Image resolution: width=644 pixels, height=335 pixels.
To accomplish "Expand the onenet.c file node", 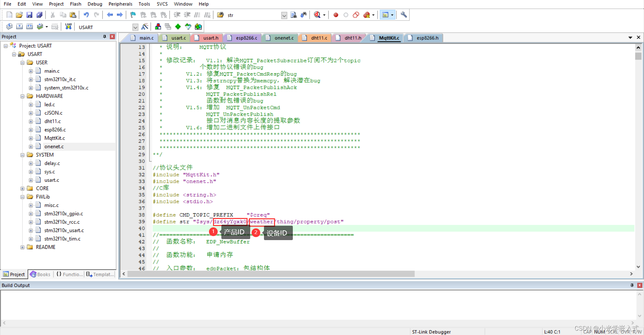I will [x=31, y=147].
